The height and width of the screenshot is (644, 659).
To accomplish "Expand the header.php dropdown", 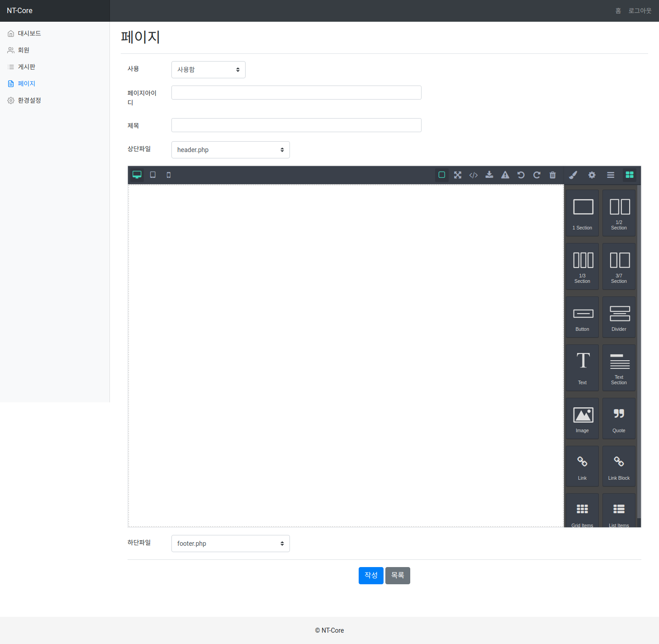I will click(x=230, y=150).
